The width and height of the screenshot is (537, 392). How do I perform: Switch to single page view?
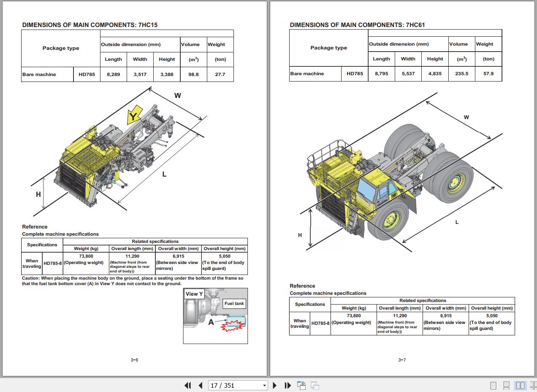click(x=493, y=385)
